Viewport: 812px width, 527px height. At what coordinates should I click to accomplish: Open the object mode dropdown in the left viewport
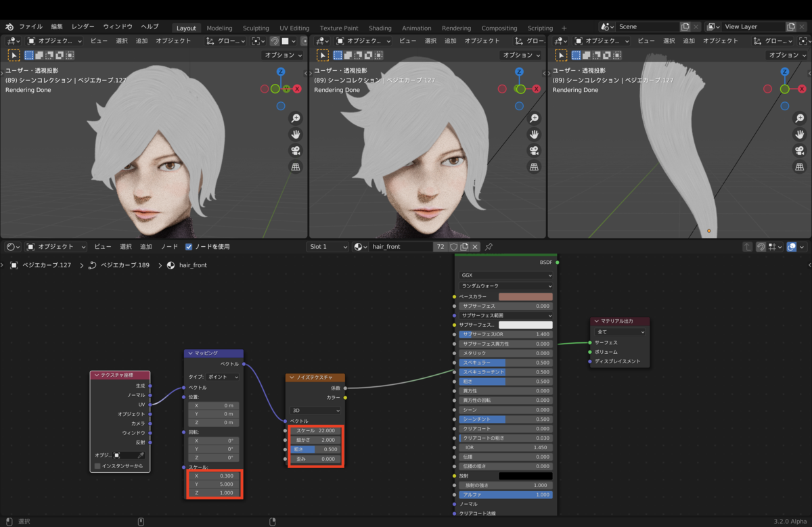[55, 41]
